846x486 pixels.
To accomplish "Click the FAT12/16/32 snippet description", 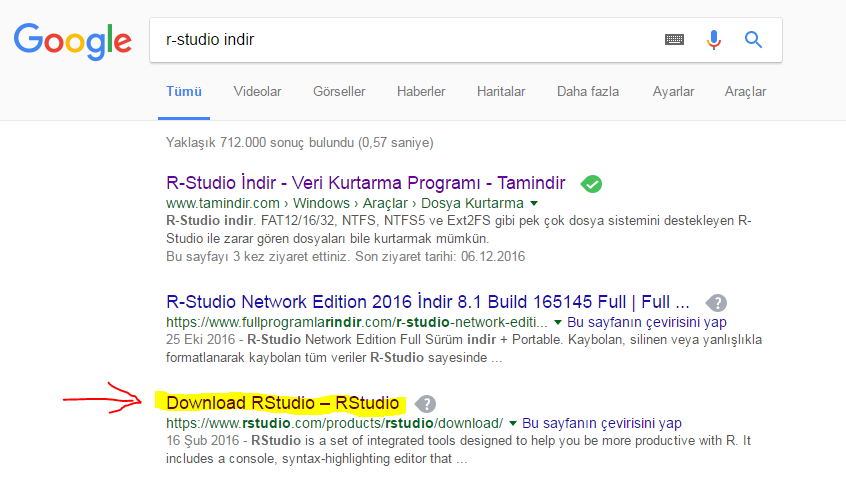I will 459,229.
